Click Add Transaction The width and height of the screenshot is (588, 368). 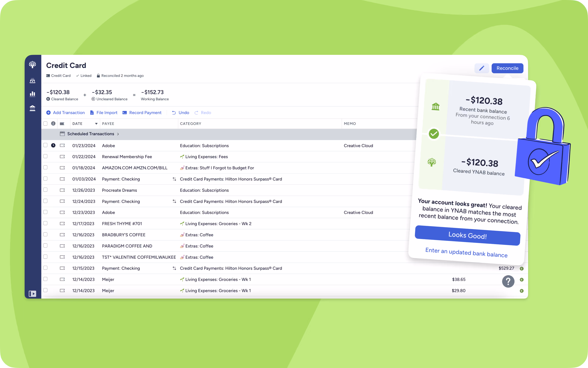click(66, 112)
